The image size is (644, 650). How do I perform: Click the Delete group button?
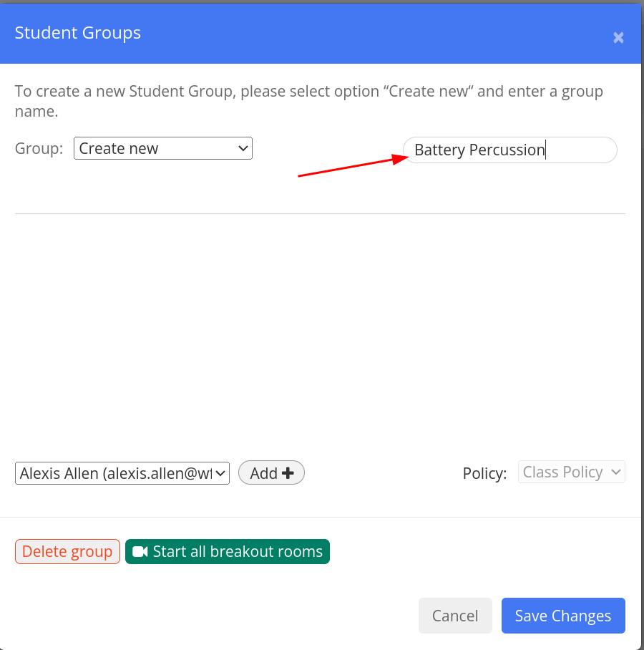(67, 552)
